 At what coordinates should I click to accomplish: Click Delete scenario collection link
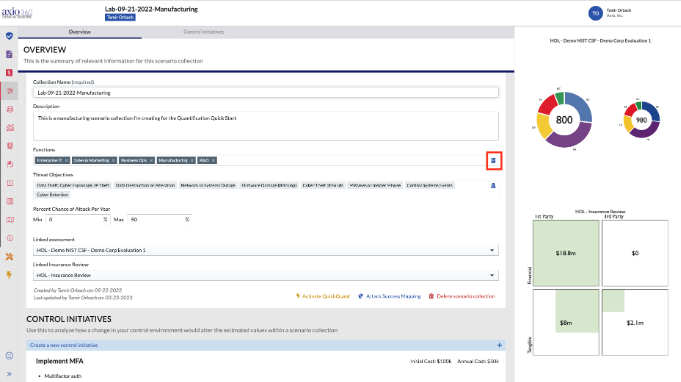(x=462, y=296)
